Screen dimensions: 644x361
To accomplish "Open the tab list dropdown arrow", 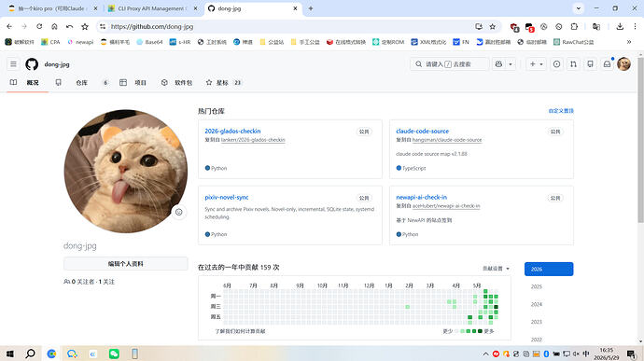I will 579,8.
